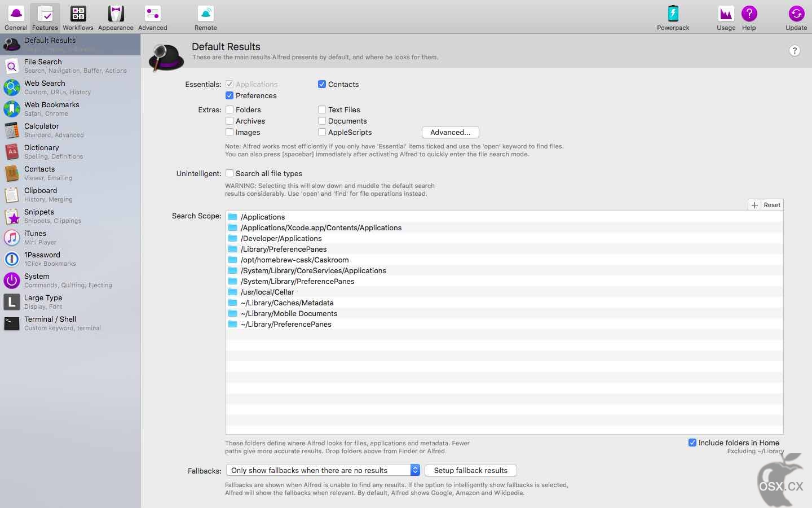Open Web Bookmarks feature

pyautogui.click(x=70, y=109)
